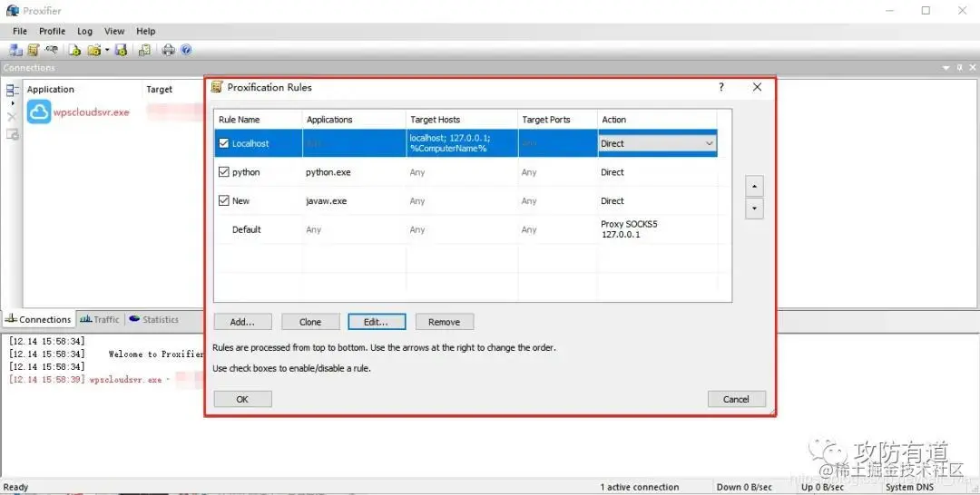The image size is (980, 495).
Task: Switch to the Traffic tab
Action: pyautogui.click(x=100, y=320)
